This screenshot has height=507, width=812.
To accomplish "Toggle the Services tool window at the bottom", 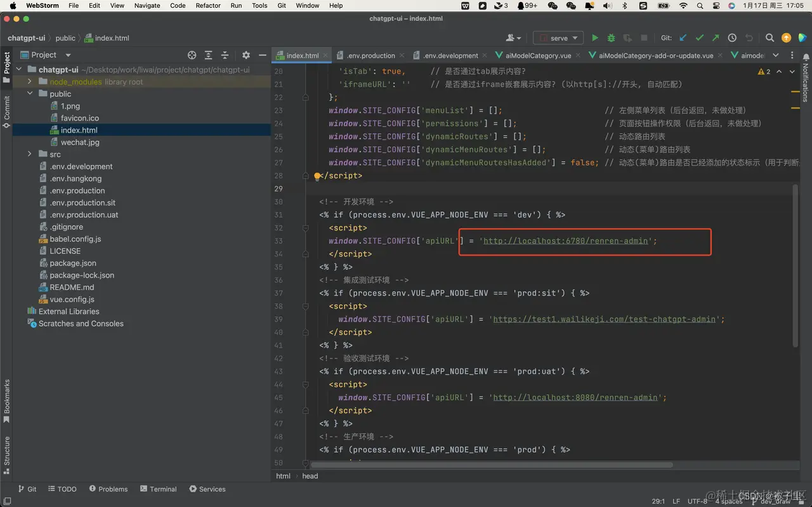I will point(207,489).
